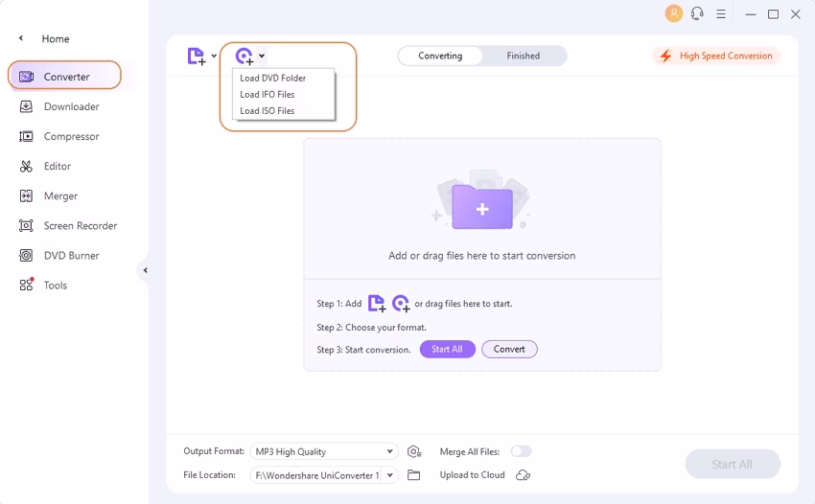The height and width of the screenshot is (504, 815).
Task: Choose Load DVD Folder option
Action: 273,78
